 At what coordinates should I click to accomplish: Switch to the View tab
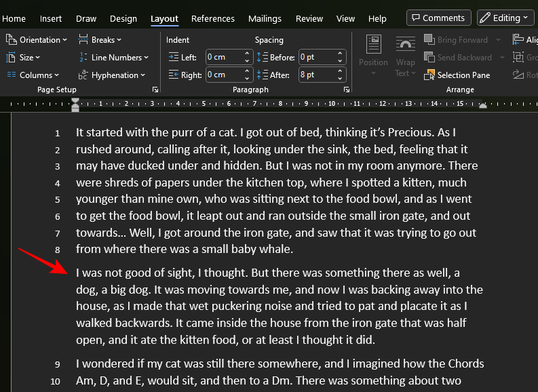point(345,18)
